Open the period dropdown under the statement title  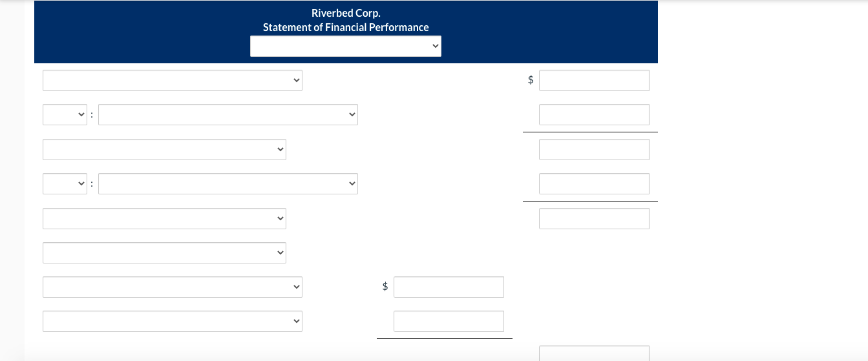[x=346, y=46]
